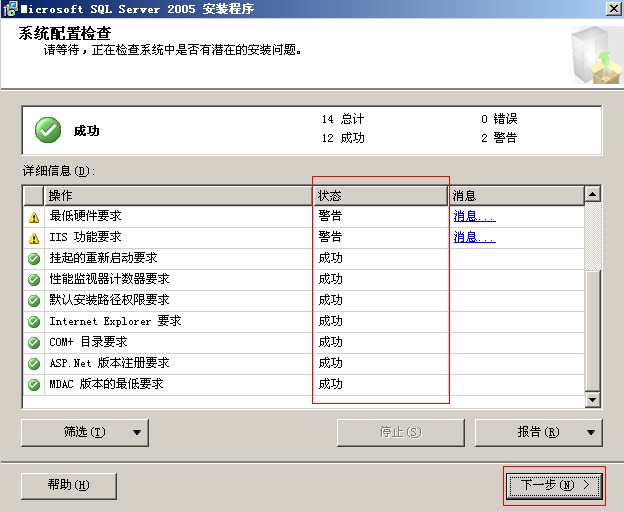The height and width of the screenshot is (511, 624).
Task: Click the green check icon for COM+ 目录要求
Action: click(34, 343)
